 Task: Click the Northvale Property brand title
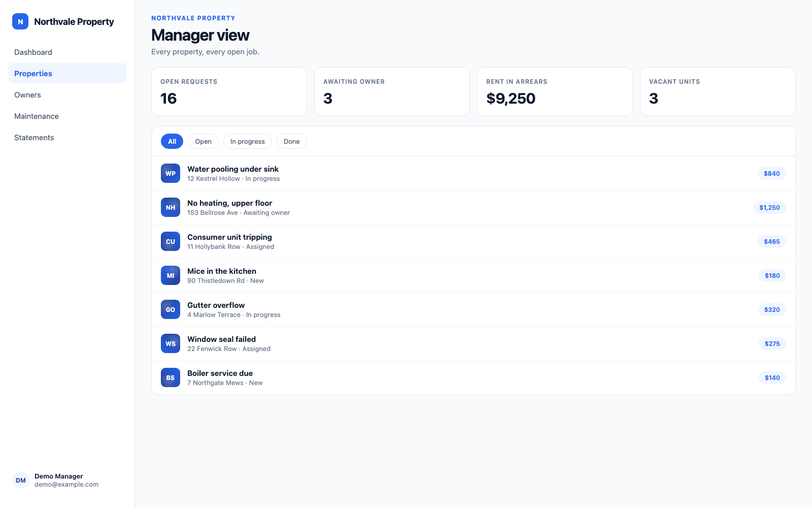[74, 21]
